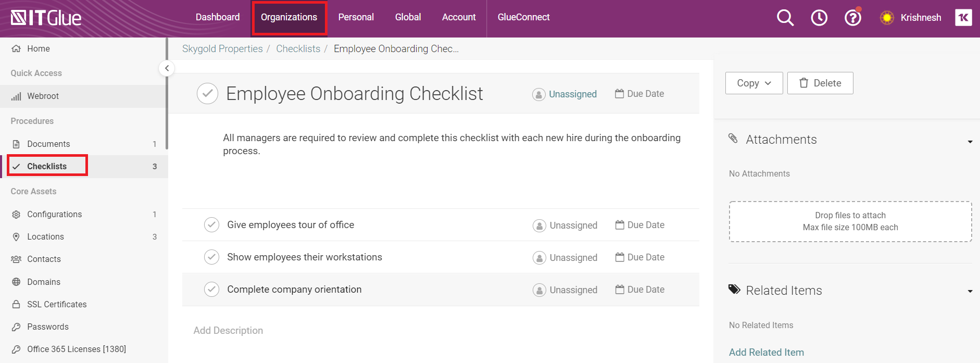
Task: Click the Home icon in sidebar
Action: pos(16,48)
